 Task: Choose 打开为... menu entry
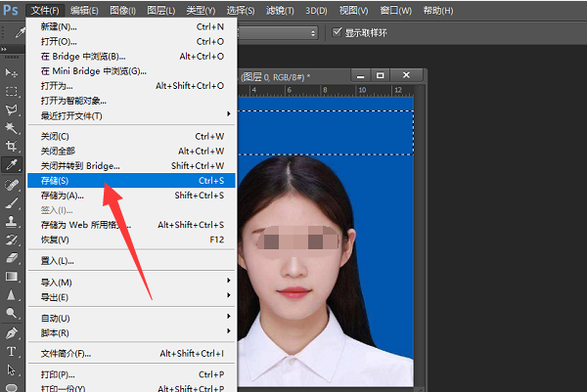[131, 86]
